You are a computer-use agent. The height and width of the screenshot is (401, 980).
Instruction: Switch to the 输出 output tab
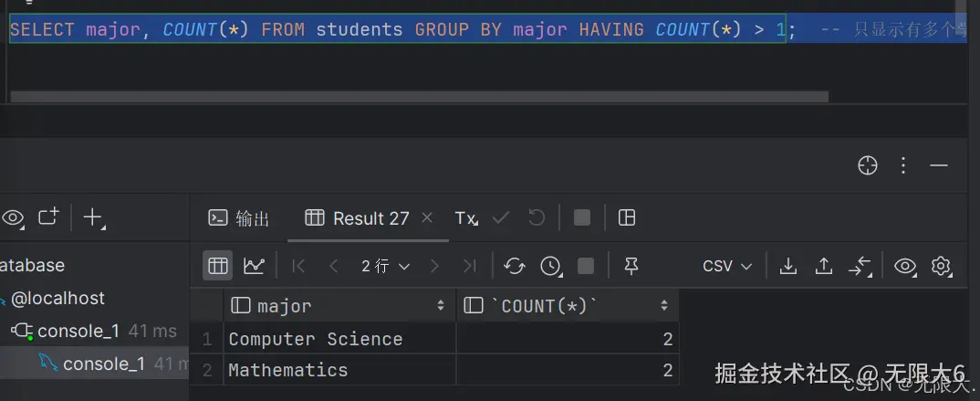[240, 218]
